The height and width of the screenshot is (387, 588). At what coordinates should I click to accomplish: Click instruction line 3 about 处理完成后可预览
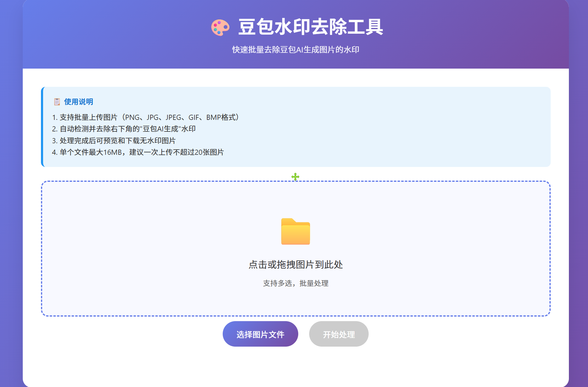pyautogui.click(x=114, y=141)
